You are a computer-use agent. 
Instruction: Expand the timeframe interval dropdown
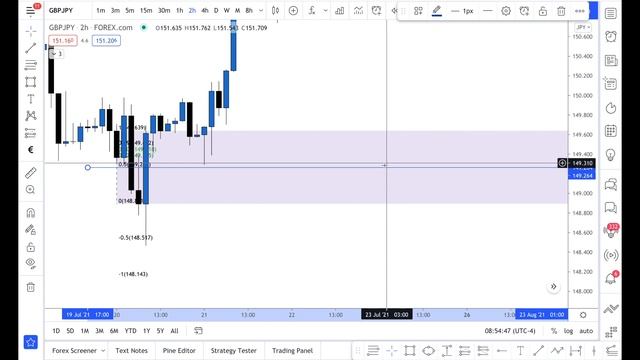[261, 11]
